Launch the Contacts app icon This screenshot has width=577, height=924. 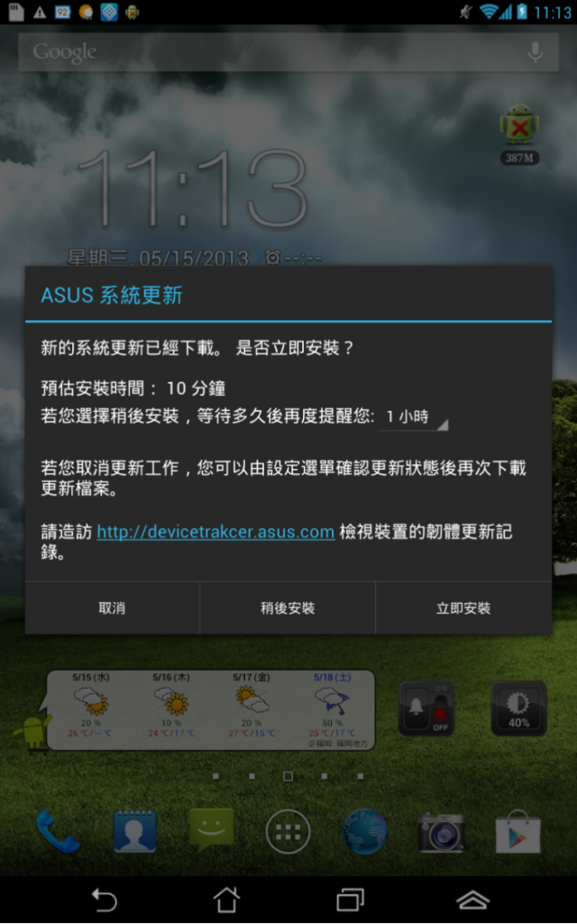click(x=134, y=831)
